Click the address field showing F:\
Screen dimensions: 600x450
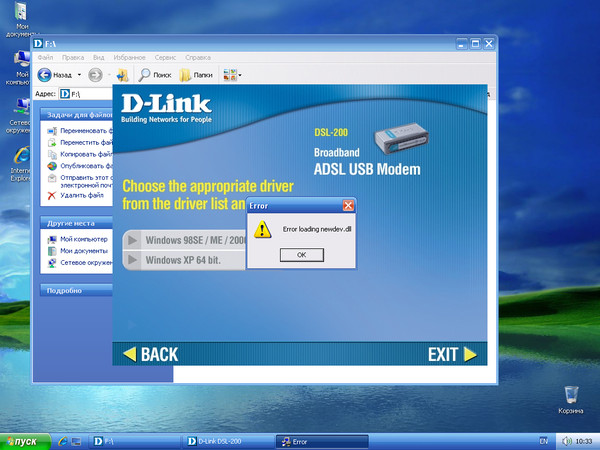[x=86, y=94]
